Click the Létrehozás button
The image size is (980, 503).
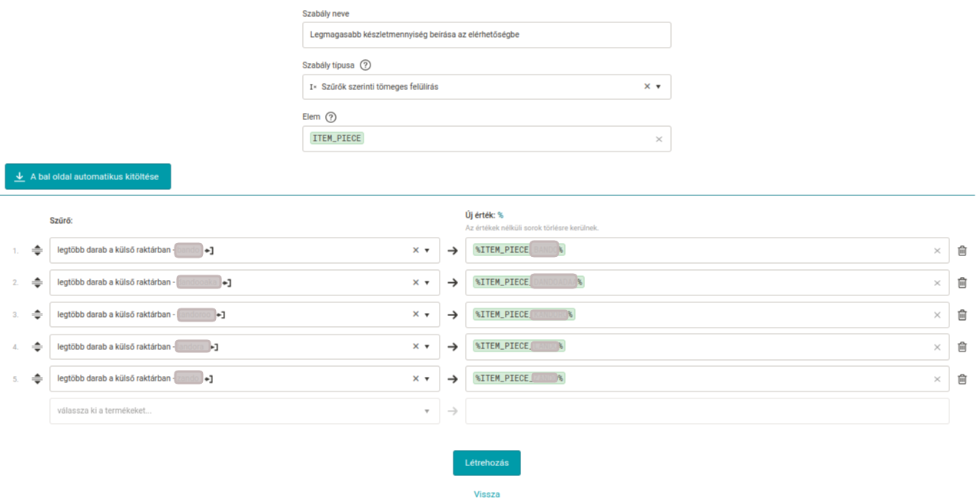coord(487,463)
